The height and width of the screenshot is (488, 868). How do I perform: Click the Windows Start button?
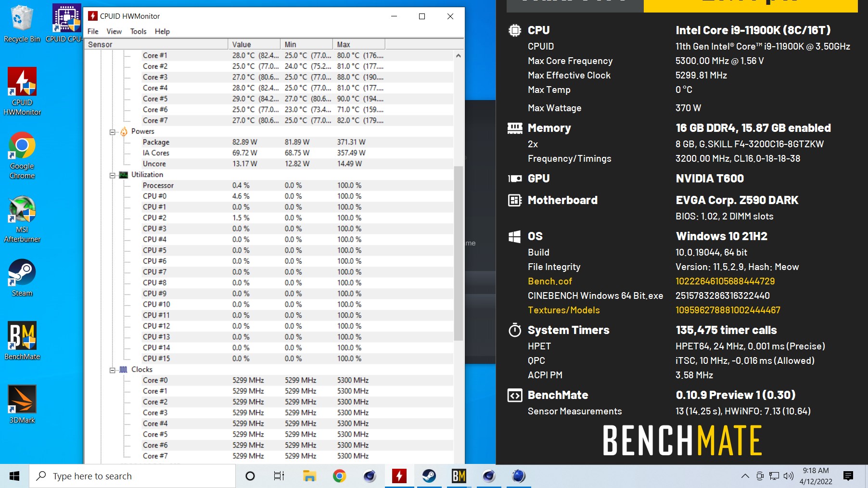pos(14,476)
